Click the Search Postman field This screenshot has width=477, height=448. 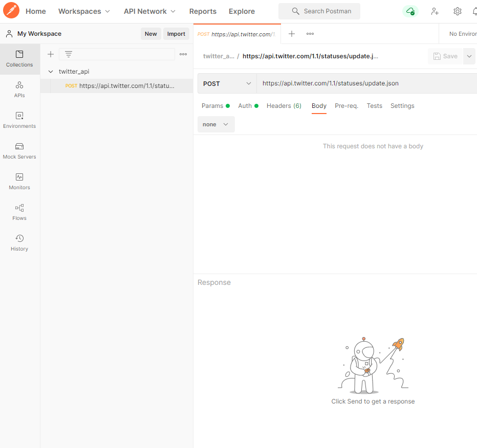click(319, 11)
